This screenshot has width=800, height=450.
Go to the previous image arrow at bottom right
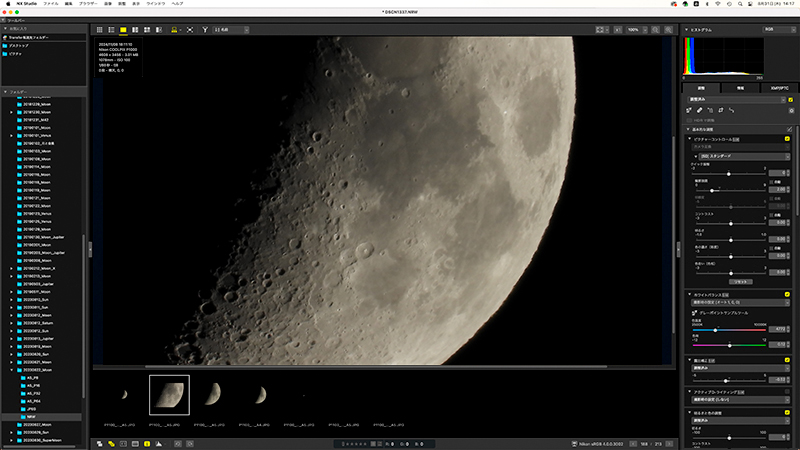[633, 444]
